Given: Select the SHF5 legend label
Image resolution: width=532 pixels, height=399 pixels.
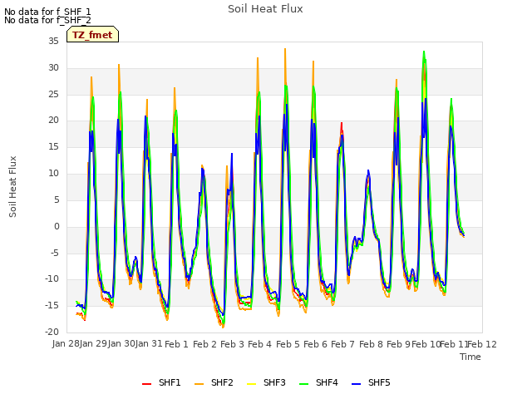Looking at the screenshot, I should click(379, 382).
